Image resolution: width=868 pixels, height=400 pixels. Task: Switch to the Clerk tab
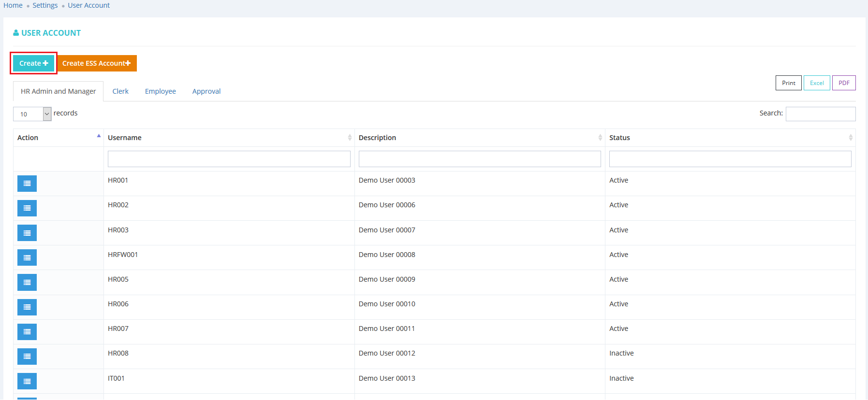click(120, 91)
